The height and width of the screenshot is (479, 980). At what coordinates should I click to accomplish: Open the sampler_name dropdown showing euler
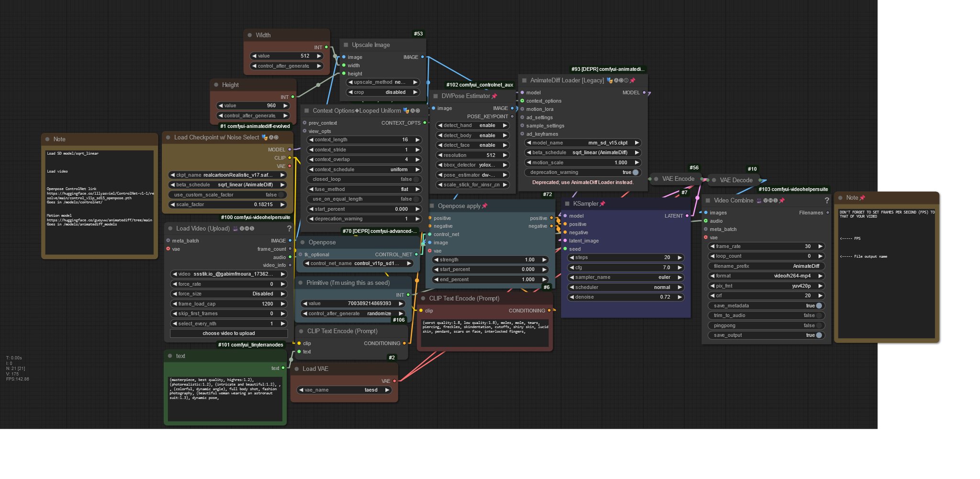(x=626, y=277)
